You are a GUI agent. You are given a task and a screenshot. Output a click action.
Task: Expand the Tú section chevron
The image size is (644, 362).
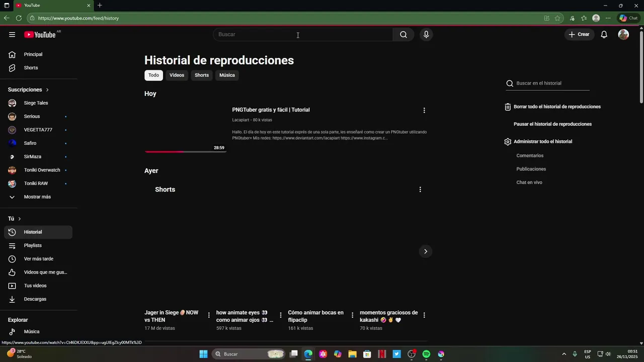tap(20, 219)
